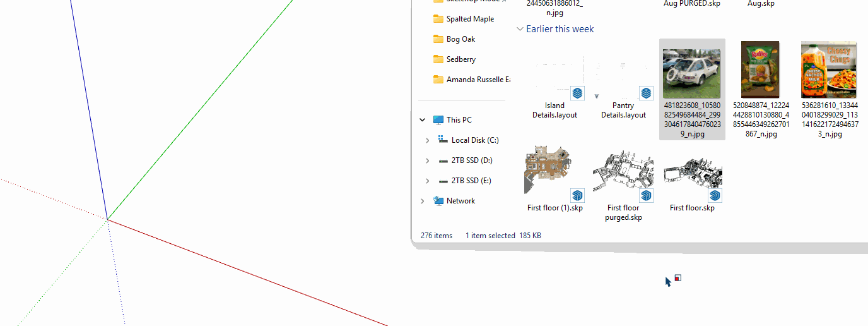This screenshot has width=868, height=326.
Task: Click the 24450631886012_n.jpg file name
Action: [555, 8]
